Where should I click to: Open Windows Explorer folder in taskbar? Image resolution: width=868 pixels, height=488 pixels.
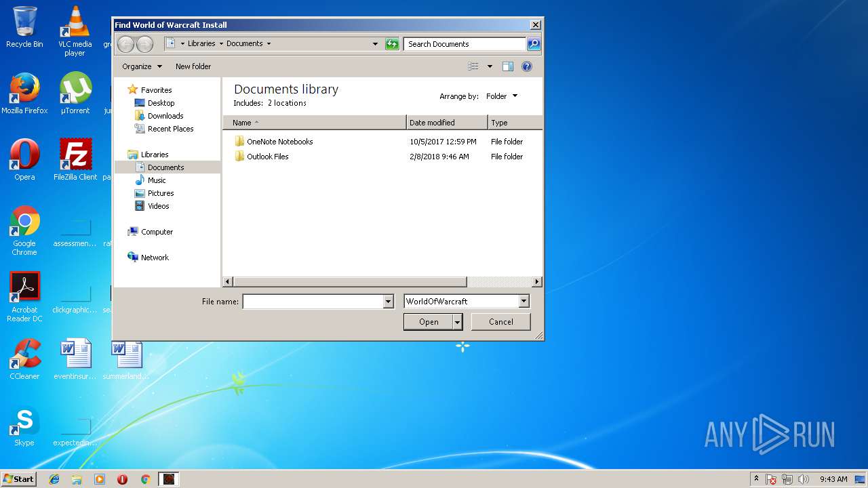77,479
